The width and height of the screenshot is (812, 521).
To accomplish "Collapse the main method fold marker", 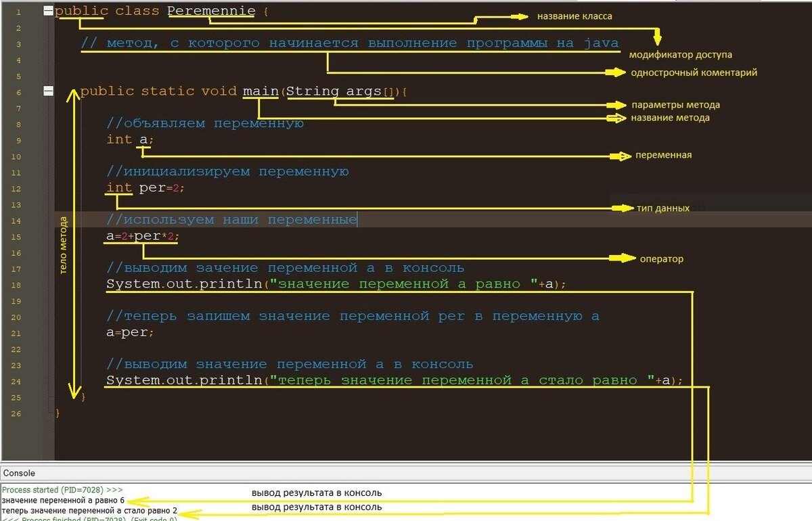I will pyautogui.click(x=49, y=91).
